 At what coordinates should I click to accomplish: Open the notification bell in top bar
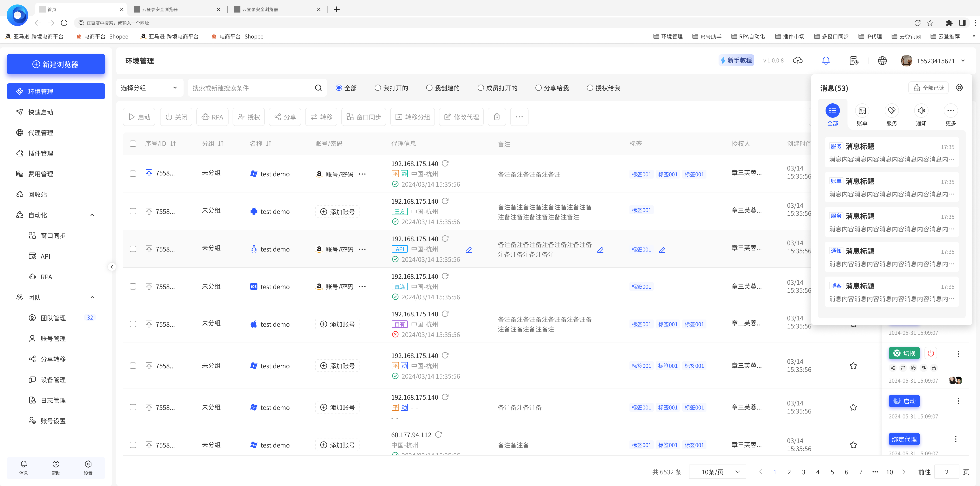826,60
